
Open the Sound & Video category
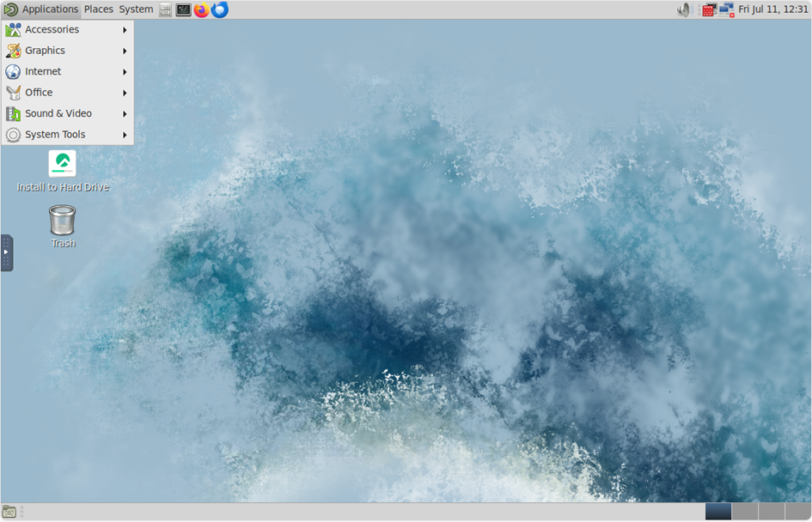point(67,113)
